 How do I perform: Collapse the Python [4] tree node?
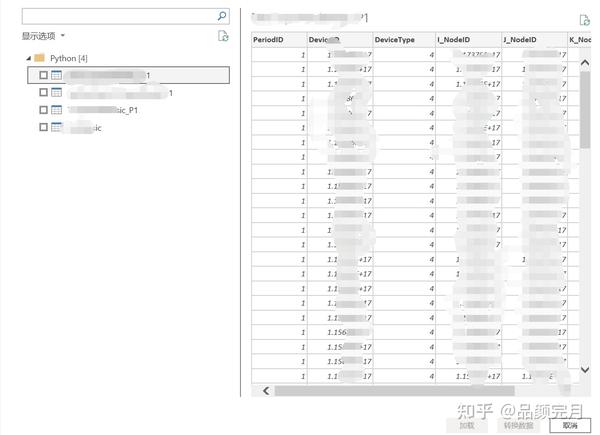[29, 59]
